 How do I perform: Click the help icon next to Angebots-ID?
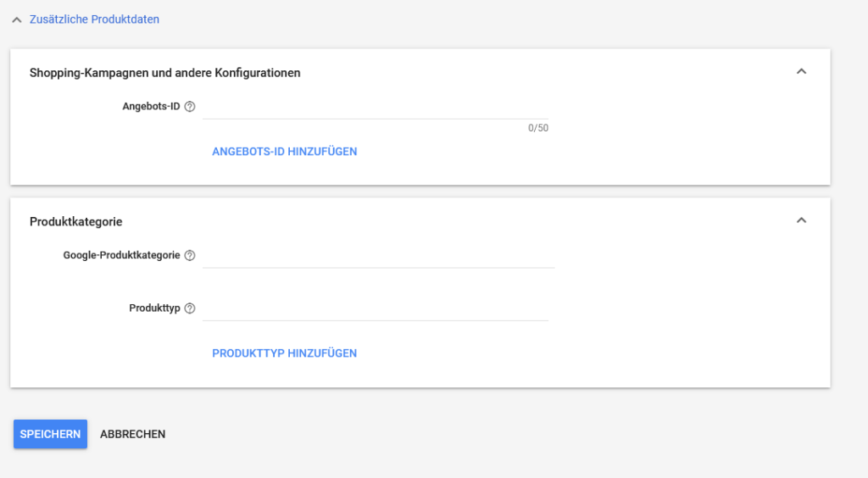(190, 107)
